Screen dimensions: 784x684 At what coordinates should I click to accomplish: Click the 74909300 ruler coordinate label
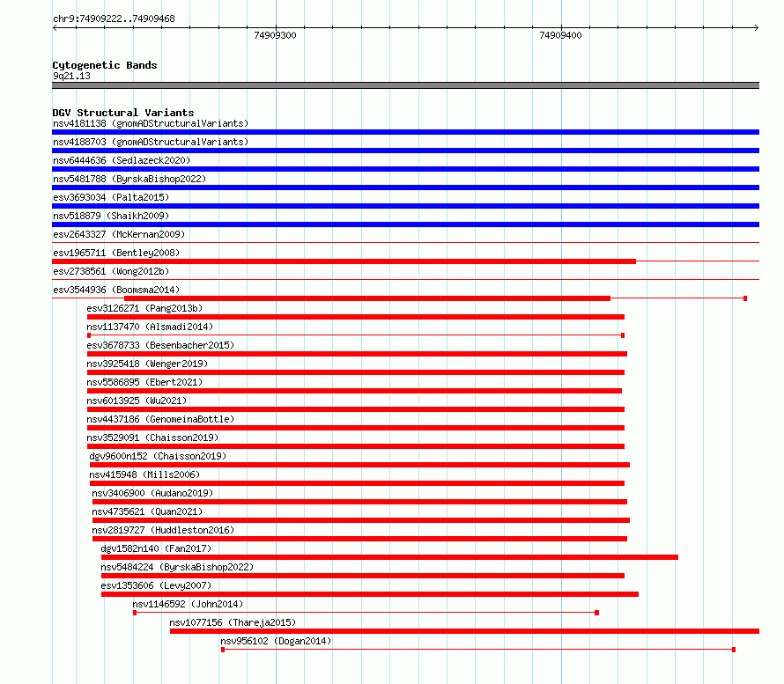(275, 35)
